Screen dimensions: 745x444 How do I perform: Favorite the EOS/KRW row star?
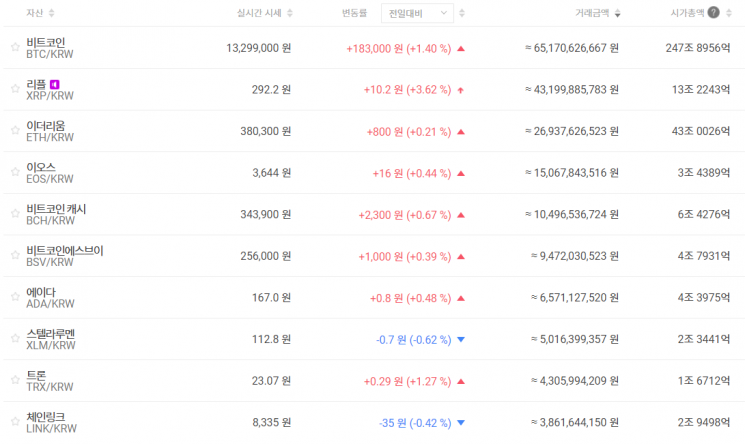pyautogui.click(x=15, y=172)
